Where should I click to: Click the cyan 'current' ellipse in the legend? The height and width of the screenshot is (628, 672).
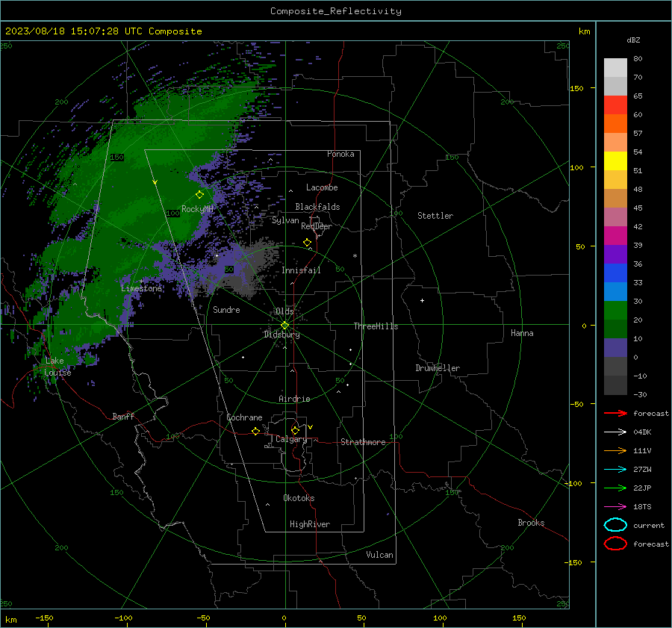pos(615,525)
